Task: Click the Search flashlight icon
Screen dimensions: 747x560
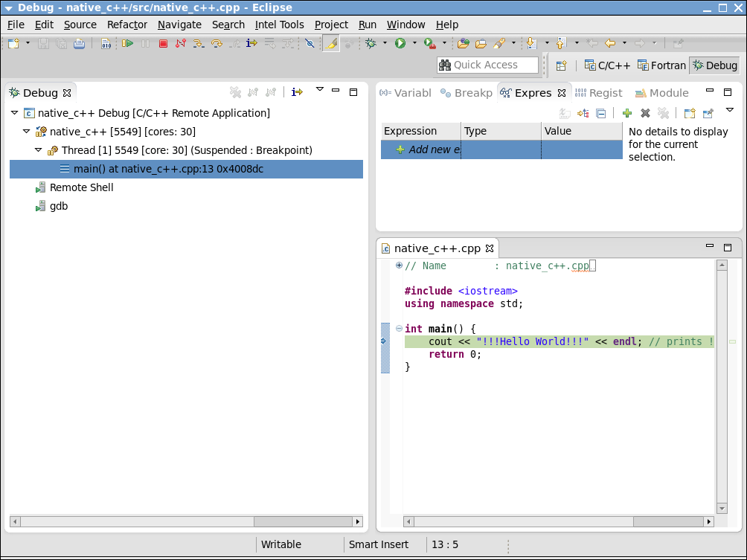Action: (499, 43)
